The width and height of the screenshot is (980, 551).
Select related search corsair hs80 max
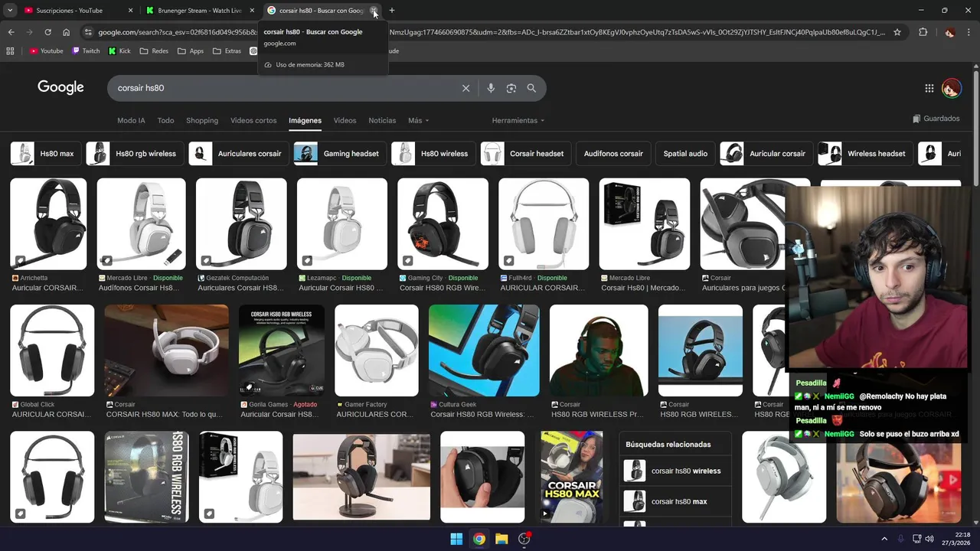675,502
